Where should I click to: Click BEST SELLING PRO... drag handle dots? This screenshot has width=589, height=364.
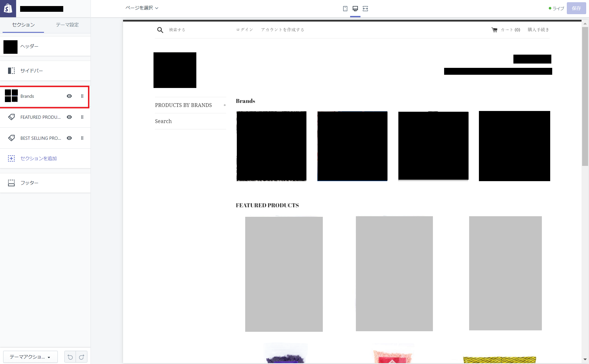82,138
